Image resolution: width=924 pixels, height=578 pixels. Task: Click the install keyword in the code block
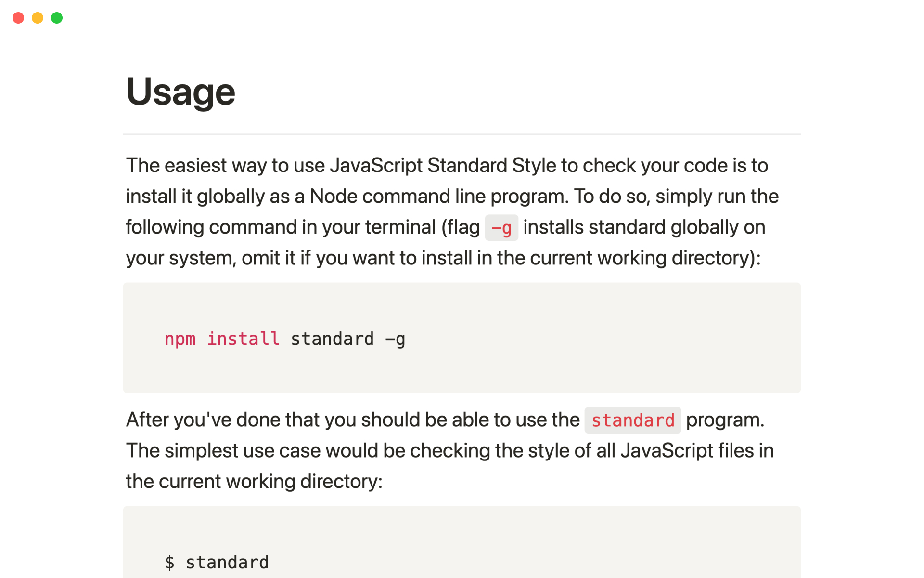(x=243, y=339)
